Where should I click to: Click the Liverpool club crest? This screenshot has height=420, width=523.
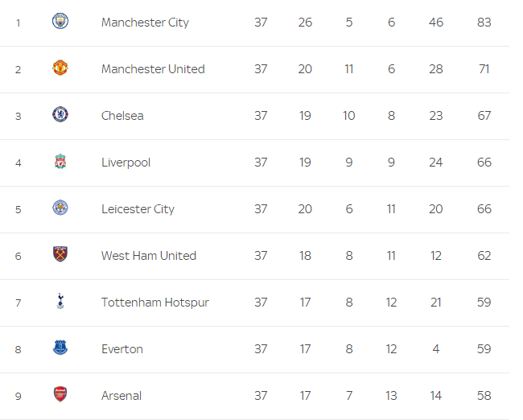pos(60,162)
